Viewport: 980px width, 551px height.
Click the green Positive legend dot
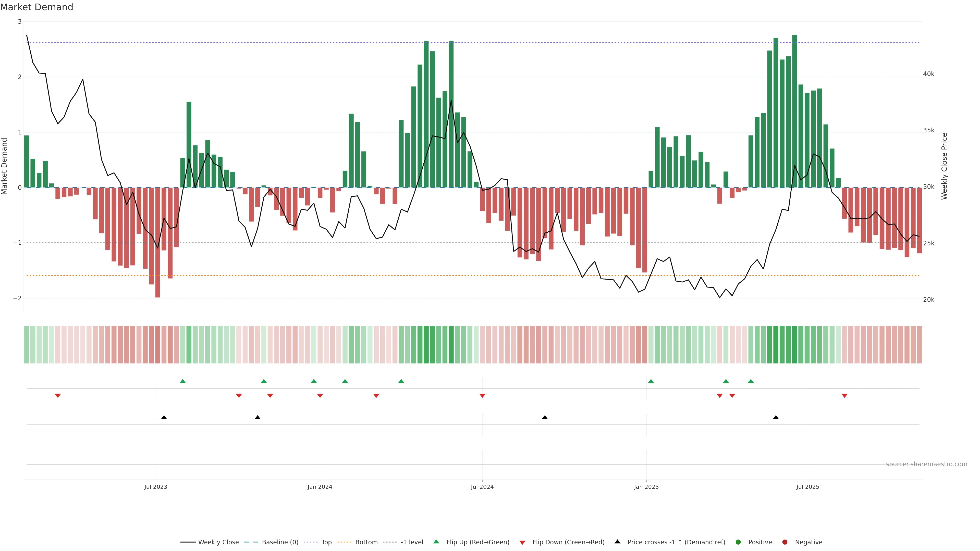738,542
